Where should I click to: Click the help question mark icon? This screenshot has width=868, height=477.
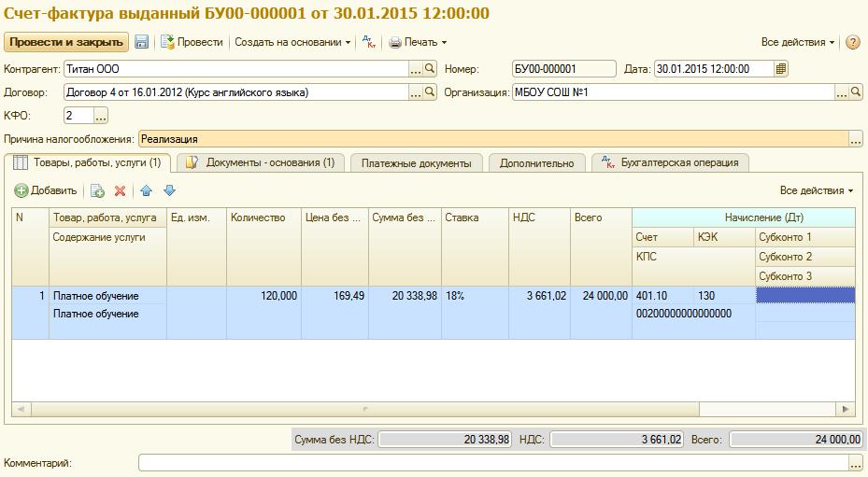pyautogui.click(x=853, y=42)
